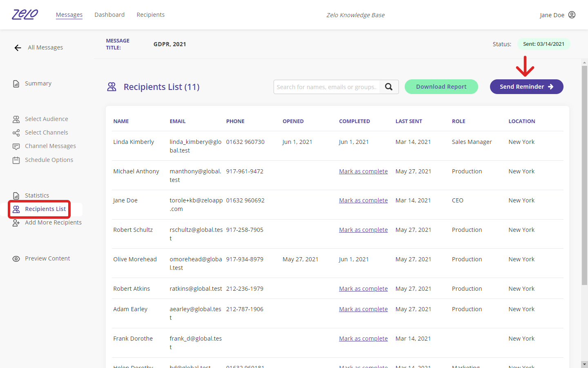This screenshot has height=368, width=588.
Task: Click the LAST SENT column header
Action: (x=409, y=121)
